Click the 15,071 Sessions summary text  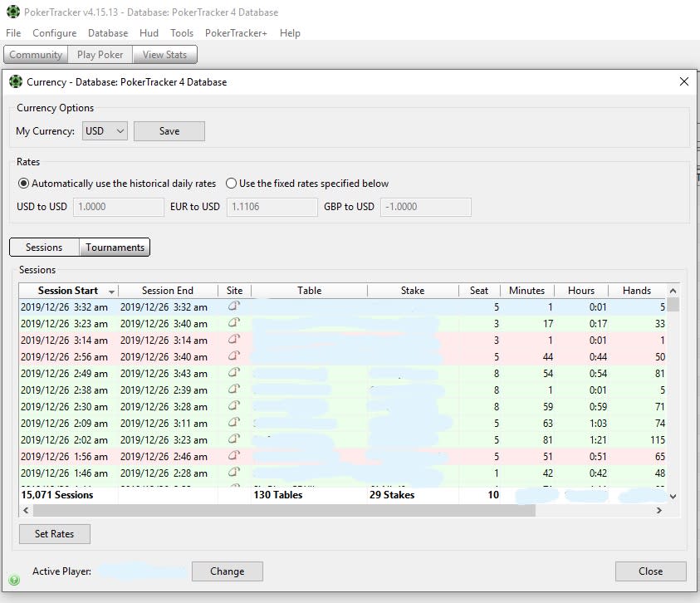click(x=57, y=495)
